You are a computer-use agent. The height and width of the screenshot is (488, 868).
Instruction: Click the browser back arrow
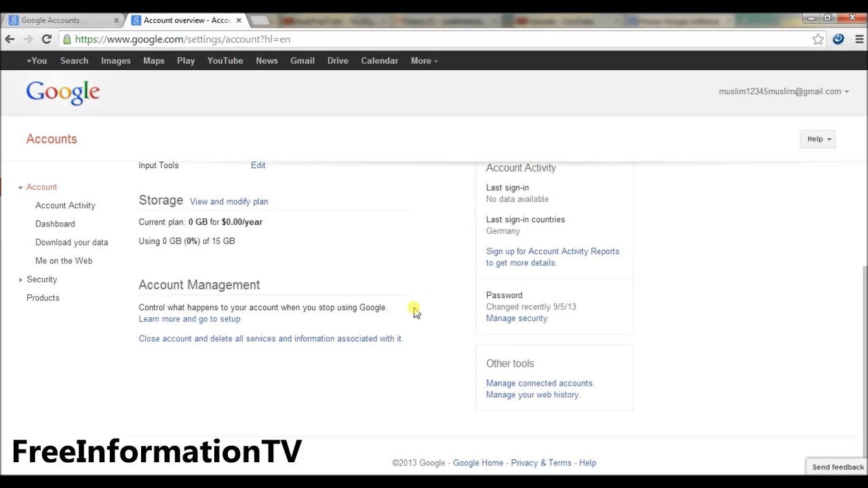[9, 39]
